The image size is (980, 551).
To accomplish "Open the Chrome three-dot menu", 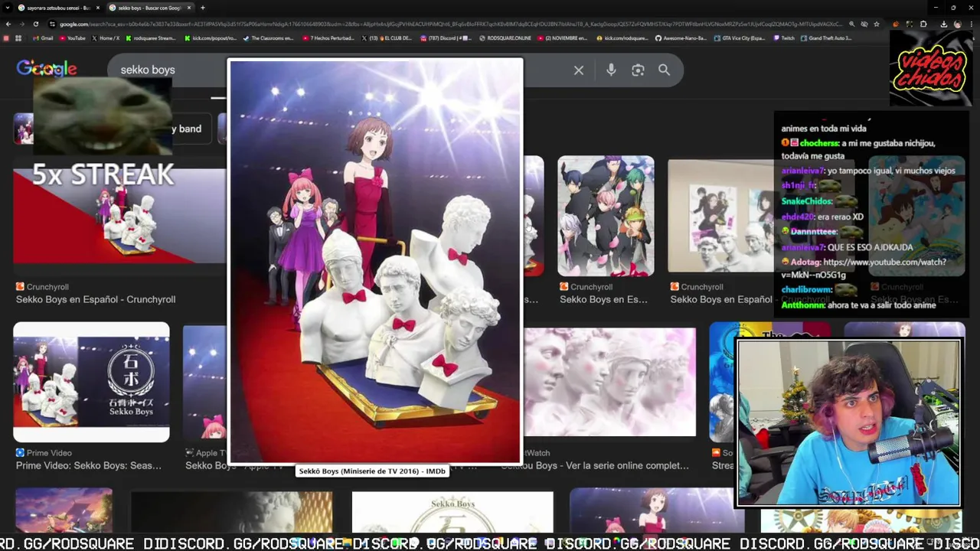I will pos(972,24).
